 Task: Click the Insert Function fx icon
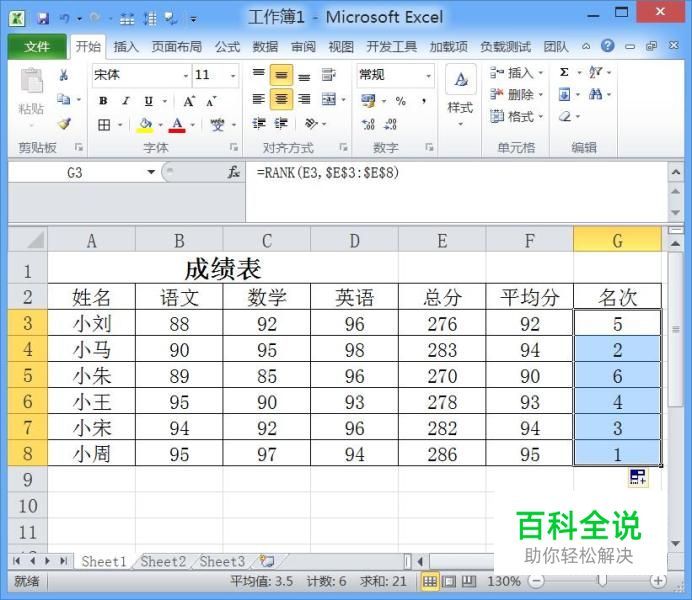(233, 172)
